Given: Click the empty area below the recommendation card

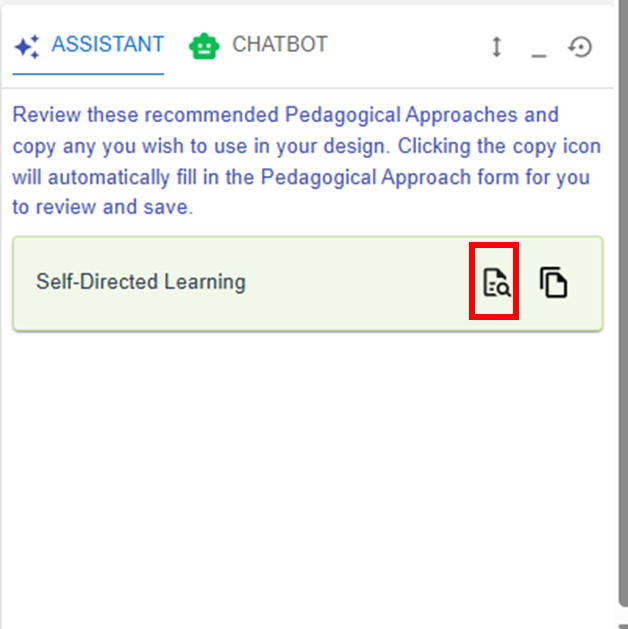Looking at the screenshot, I should coord(300,470).
